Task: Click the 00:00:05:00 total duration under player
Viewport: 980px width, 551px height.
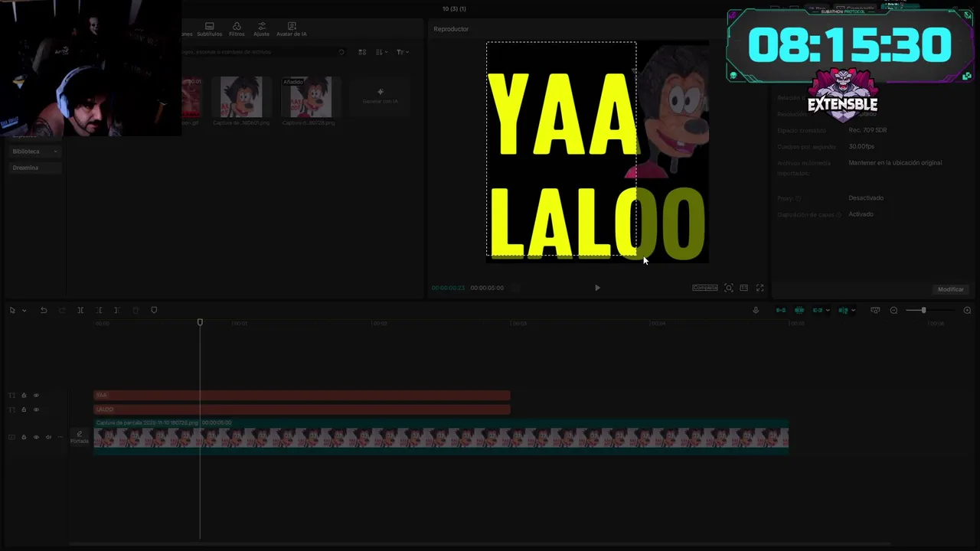Action: (487, 288)
